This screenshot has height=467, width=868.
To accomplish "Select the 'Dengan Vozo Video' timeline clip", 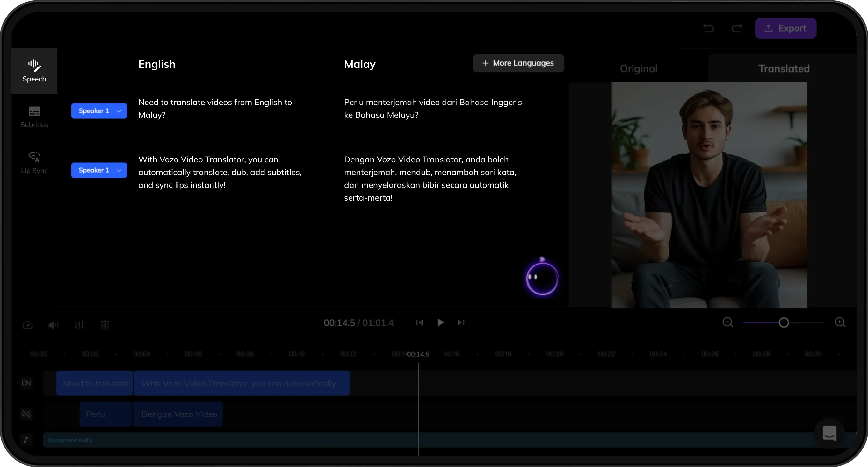I will click(177, 414).
